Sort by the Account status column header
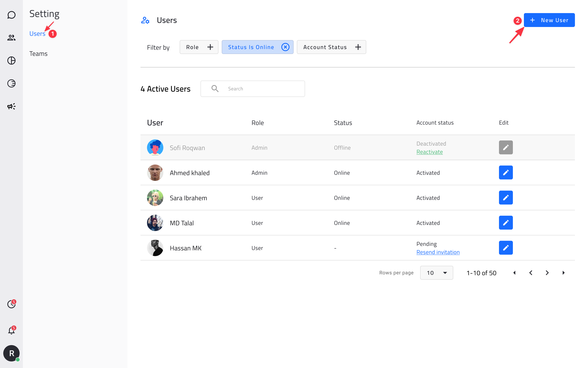588x368 pixels. [x=435, y=123]
